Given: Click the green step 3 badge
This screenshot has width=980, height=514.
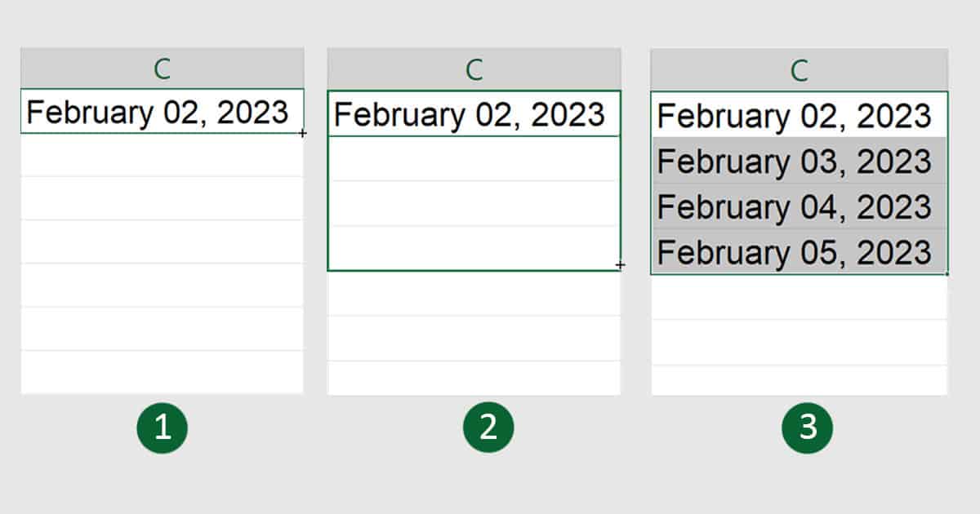Looking at the screenshot, I should pyautogui.click(x=808, y=428).
